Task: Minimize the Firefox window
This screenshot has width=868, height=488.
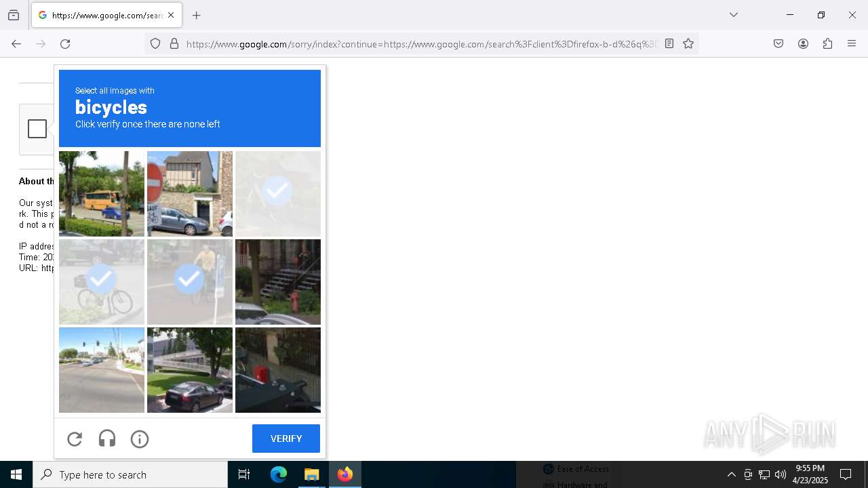Action: tap(790, 15)
